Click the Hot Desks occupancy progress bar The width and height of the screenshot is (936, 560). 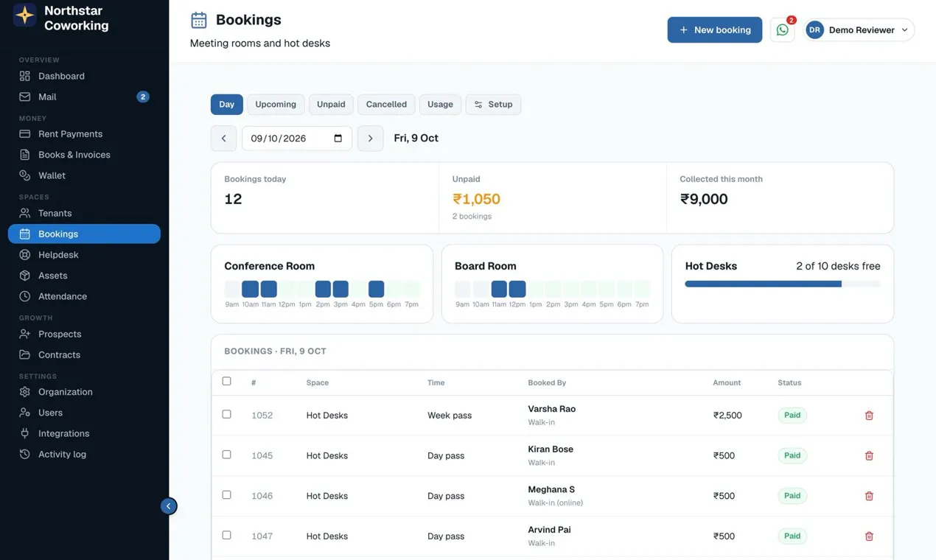pyautogui.click(x=783, y=284)
